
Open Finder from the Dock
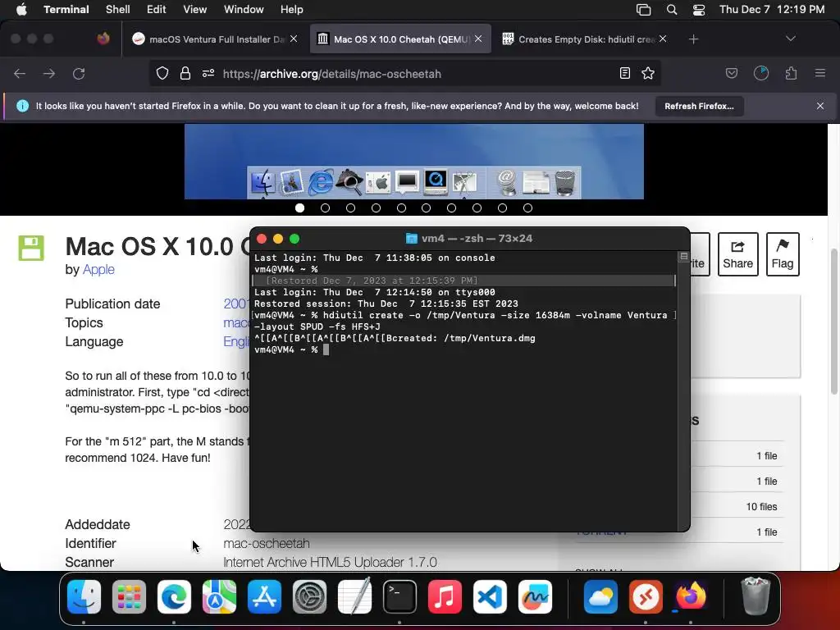(x=84, y=597)
